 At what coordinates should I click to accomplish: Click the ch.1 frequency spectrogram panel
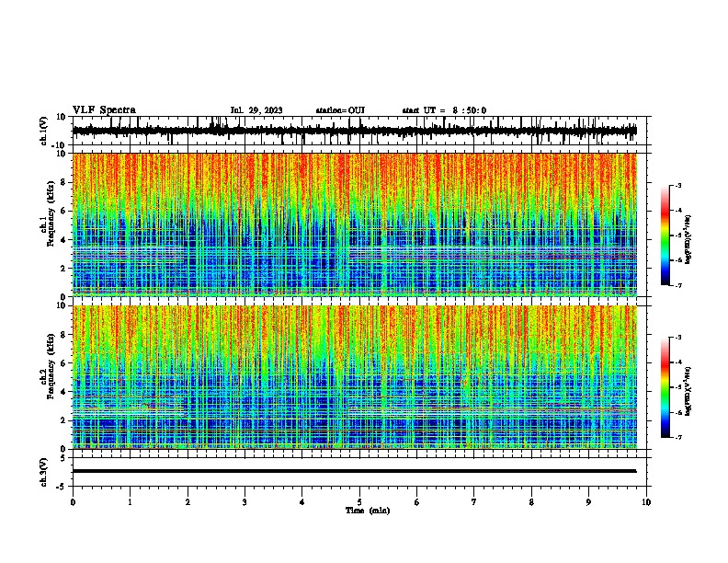coord(355,224)
